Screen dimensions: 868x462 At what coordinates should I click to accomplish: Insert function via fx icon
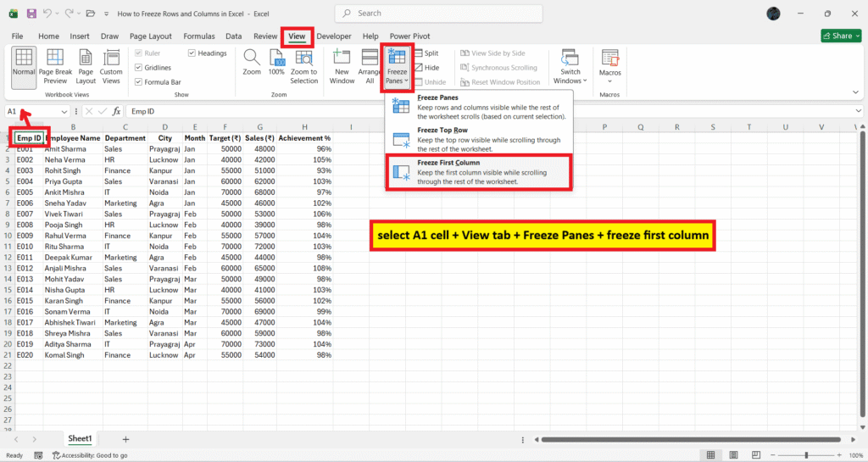pos(116,111)
